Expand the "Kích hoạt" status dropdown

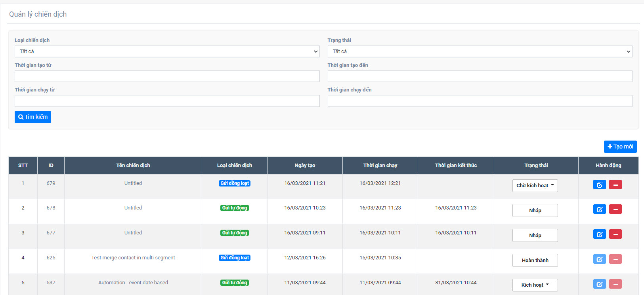tap(535, 285)
